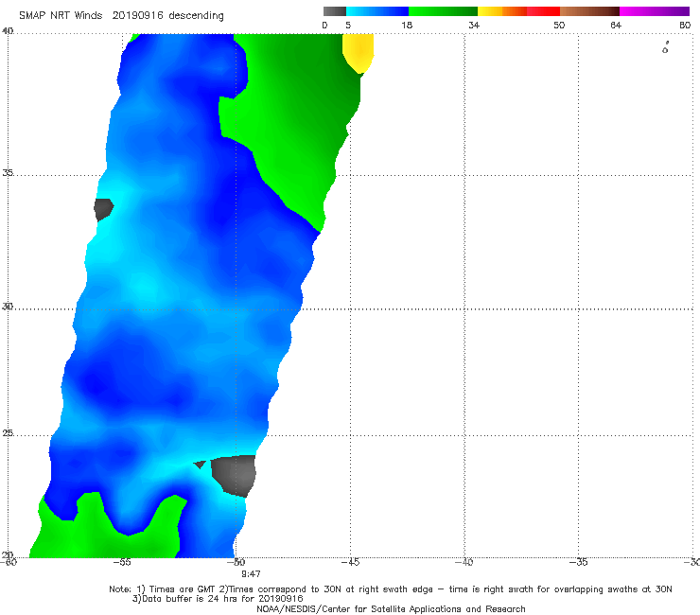Screen dimensions: 700x615
Task: Select the brown 50-64 colorbar segment
Action: tap(589, 11)
